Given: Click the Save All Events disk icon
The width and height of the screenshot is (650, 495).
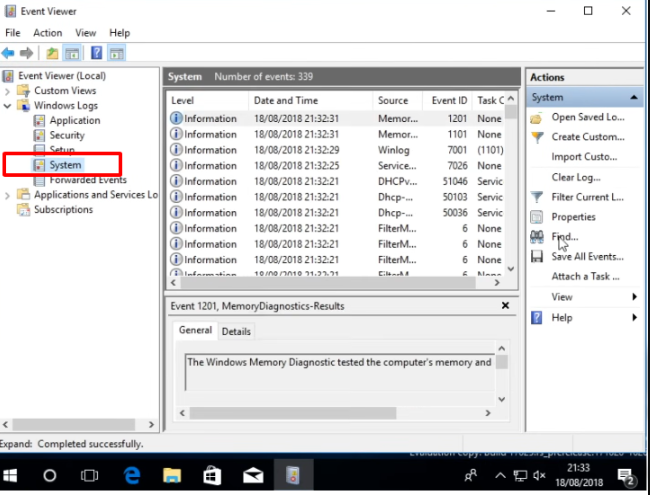Looking at the screenshot, I should click(x=537, y=257).
